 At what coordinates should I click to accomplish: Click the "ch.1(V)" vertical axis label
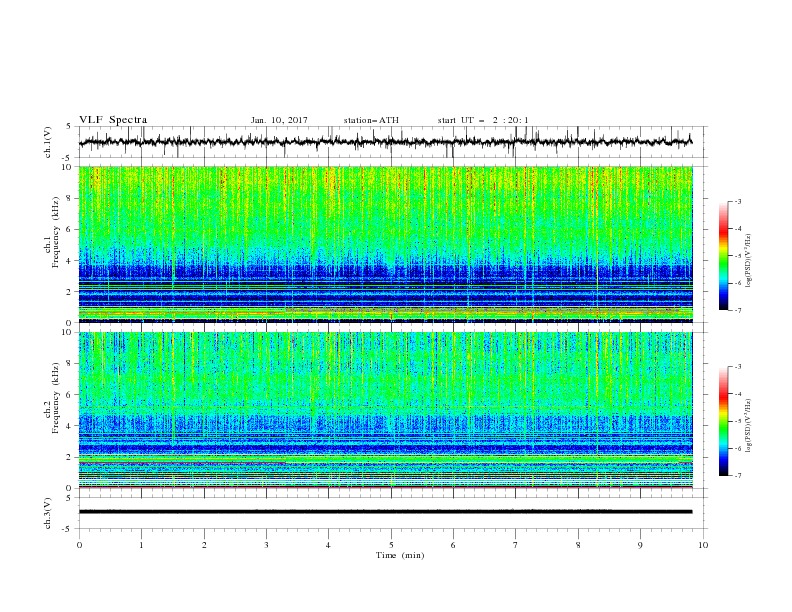click(48, 142)
